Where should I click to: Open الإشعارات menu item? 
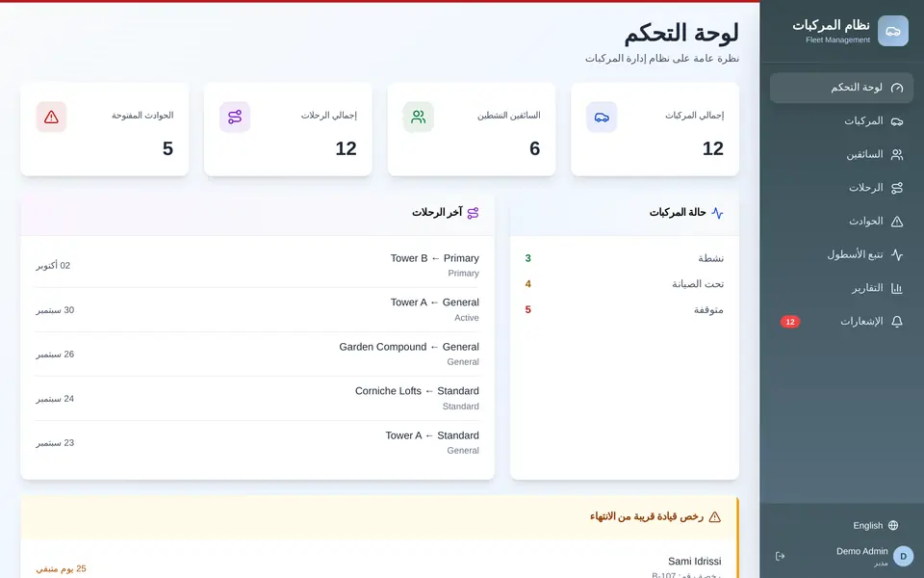(x=841, y=322)
